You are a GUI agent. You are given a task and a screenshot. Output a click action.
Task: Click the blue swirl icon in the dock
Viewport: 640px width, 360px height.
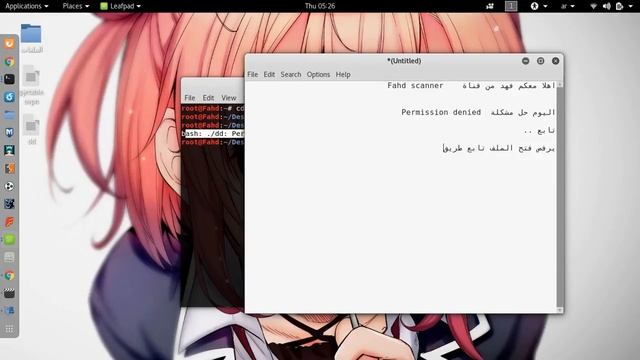click(9, 97)
